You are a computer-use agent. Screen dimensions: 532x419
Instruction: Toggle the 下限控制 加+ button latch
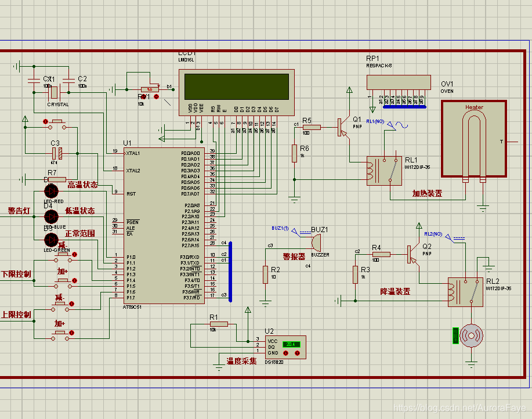pos(75,280)
